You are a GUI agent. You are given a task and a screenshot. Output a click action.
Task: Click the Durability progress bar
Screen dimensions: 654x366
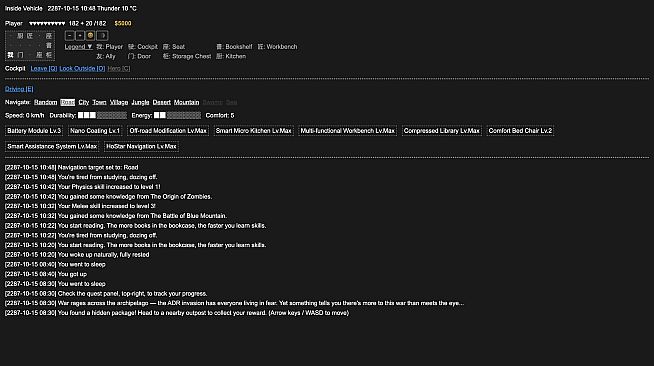[102, 115]
